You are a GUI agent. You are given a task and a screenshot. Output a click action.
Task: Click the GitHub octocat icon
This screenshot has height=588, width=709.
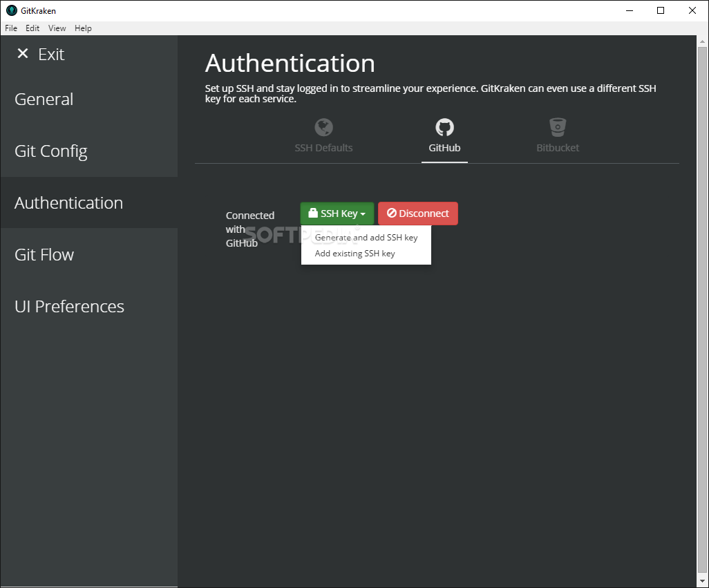[444, 127]
